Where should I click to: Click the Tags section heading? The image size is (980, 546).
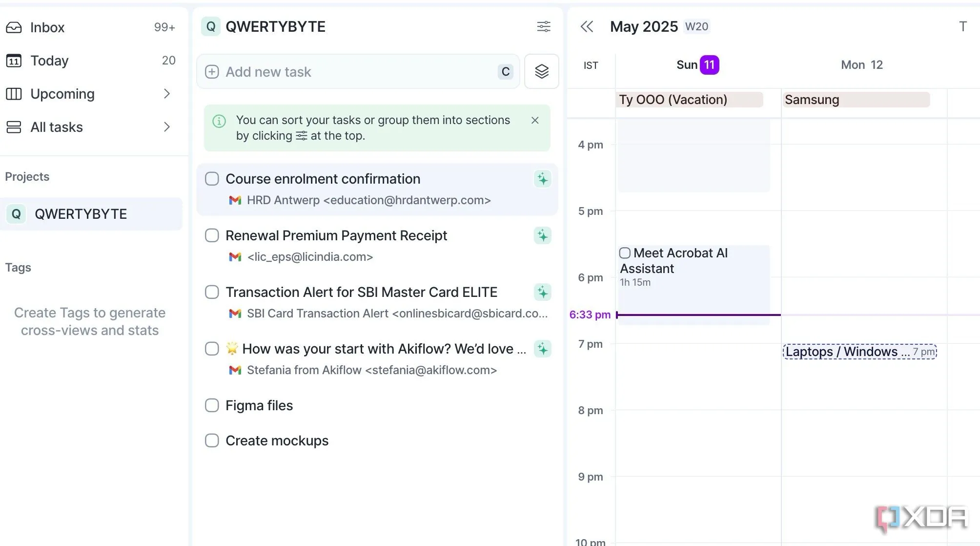18,268
